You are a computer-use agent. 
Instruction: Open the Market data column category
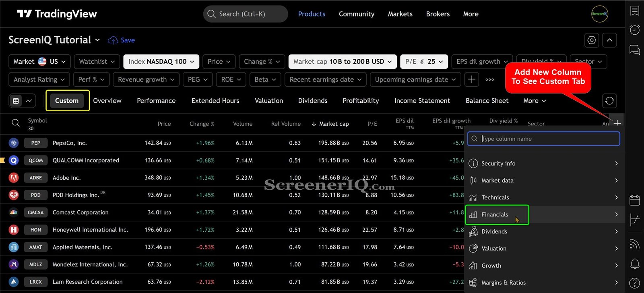[x=545, y=181]
